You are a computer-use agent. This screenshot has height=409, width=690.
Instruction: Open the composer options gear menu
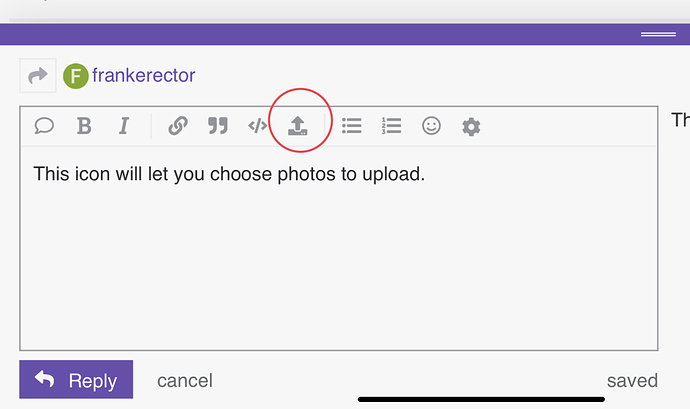tap(471, 126)
